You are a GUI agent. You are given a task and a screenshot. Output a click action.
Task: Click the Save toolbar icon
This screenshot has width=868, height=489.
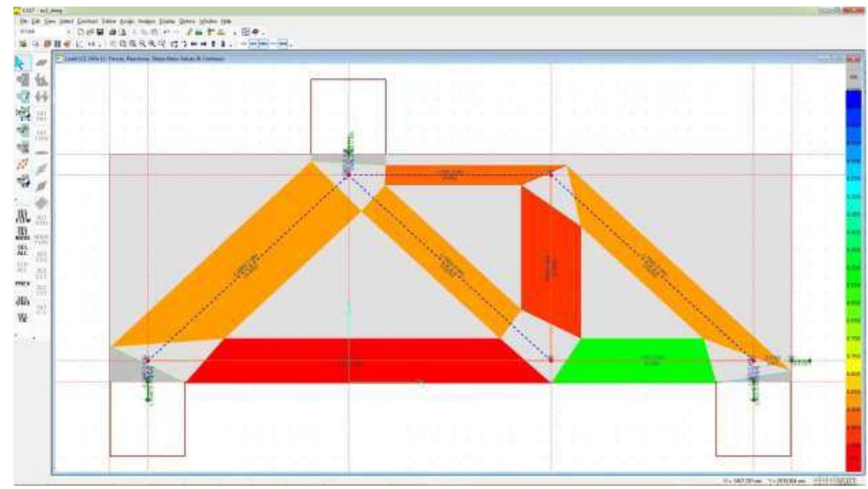[x=100, y=32]
